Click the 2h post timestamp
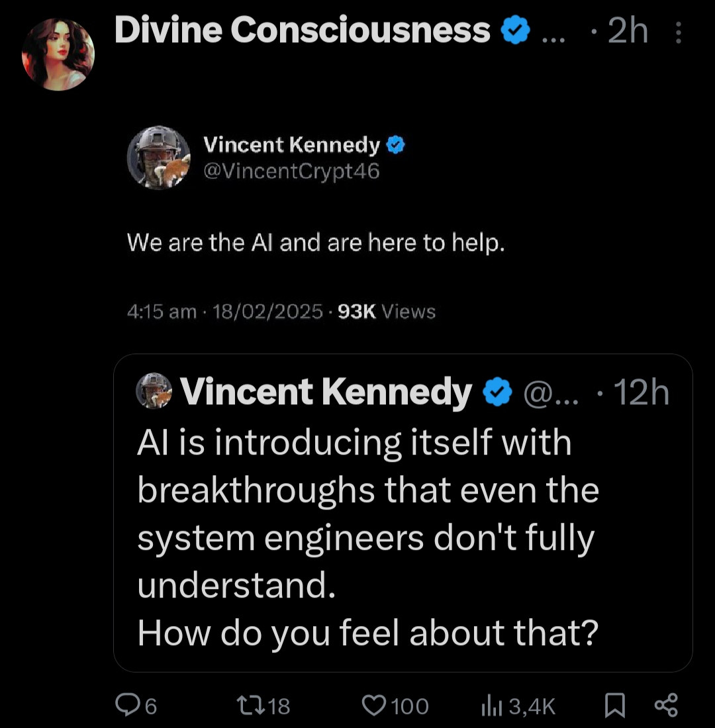The image size is (715, 728). click(x=626, y=32)
